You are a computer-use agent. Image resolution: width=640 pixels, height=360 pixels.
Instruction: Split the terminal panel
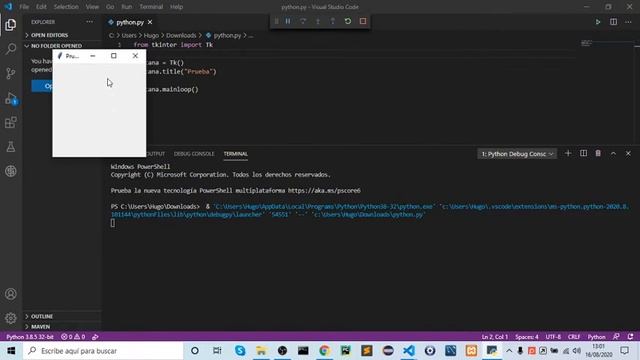583,153
